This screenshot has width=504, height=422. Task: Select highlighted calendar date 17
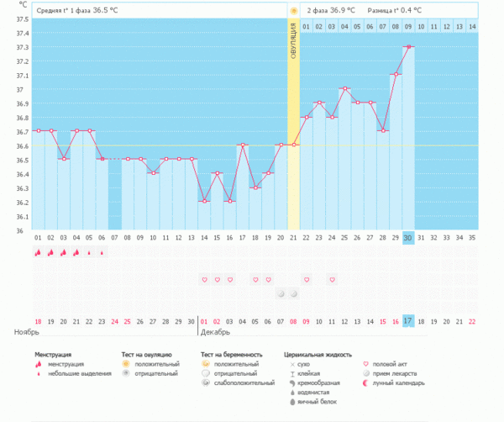coord(408,321)
